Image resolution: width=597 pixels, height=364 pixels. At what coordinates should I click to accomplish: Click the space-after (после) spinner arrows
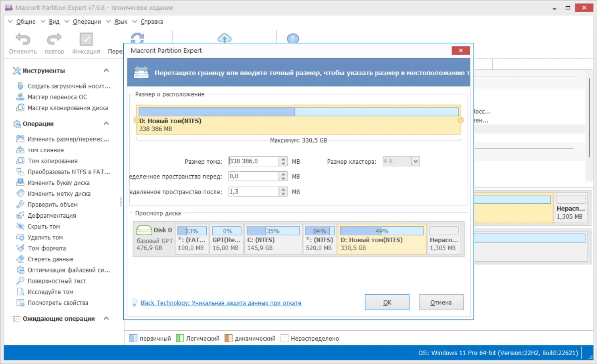[x=283, y=192]
